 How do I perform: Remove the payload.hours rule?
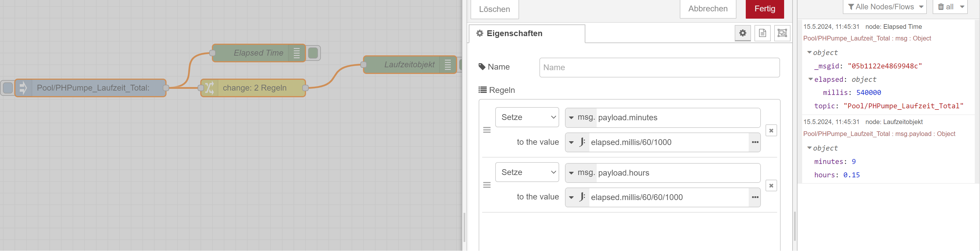771,186
